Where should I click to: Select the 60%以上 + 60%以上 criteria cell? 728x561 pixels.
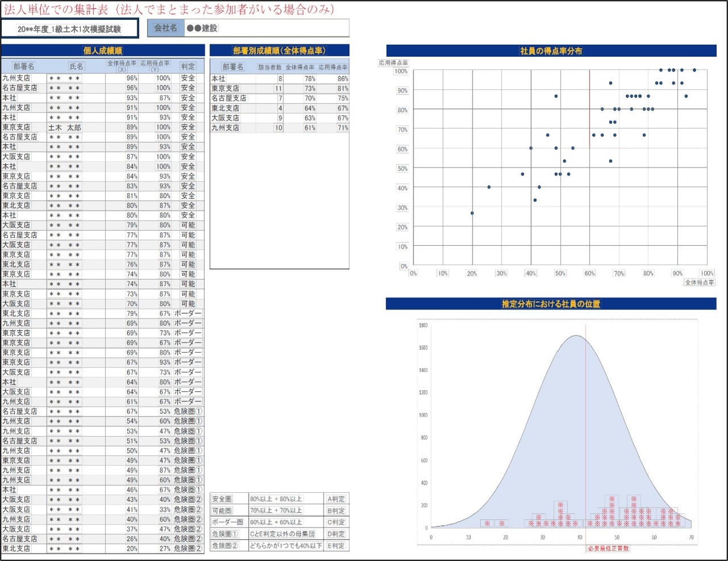(277, 522)
